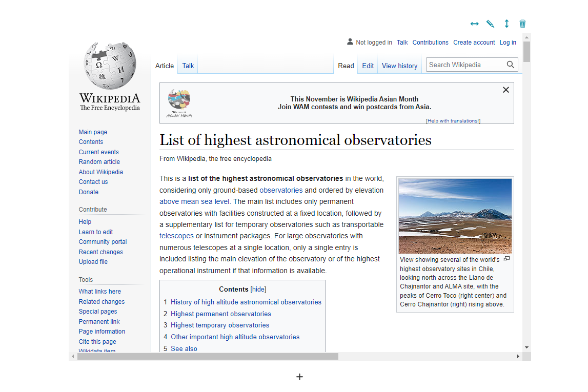
Task: Click the Search Wikipedia input field
Action: 465,65
